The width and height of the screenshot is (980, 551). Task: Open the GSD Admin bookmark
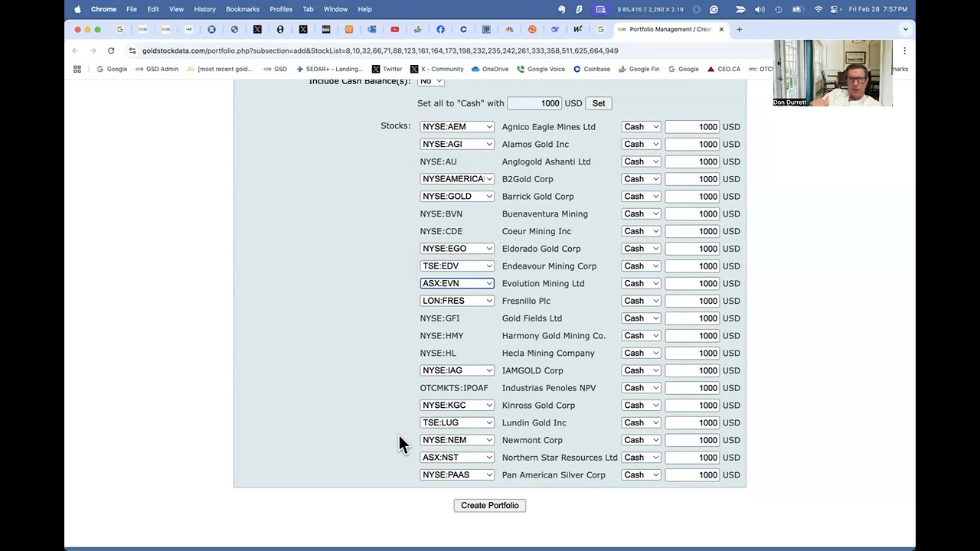[157, 69]
